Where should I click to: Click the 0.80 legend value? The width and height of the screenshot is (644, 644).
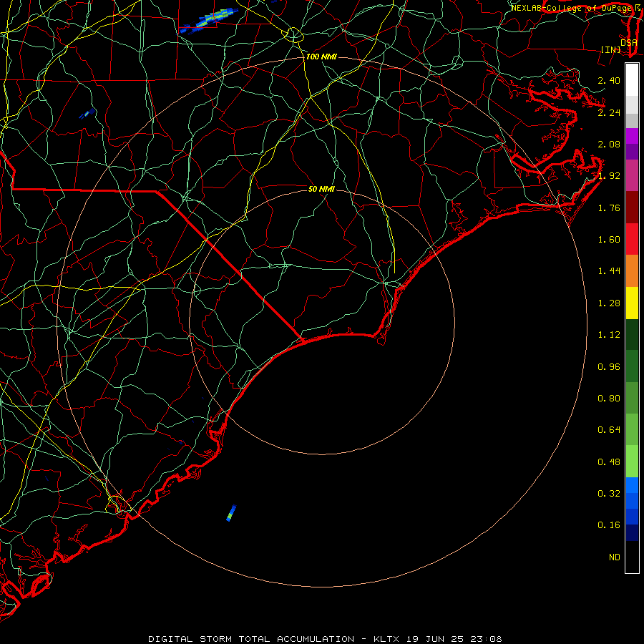pos(609,399)
